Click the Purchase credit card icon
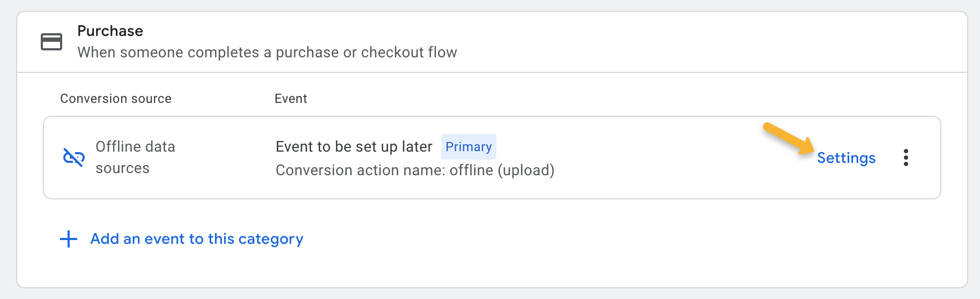Image resolution: width=980 pixels, height=299 pixels. (51, 42)
